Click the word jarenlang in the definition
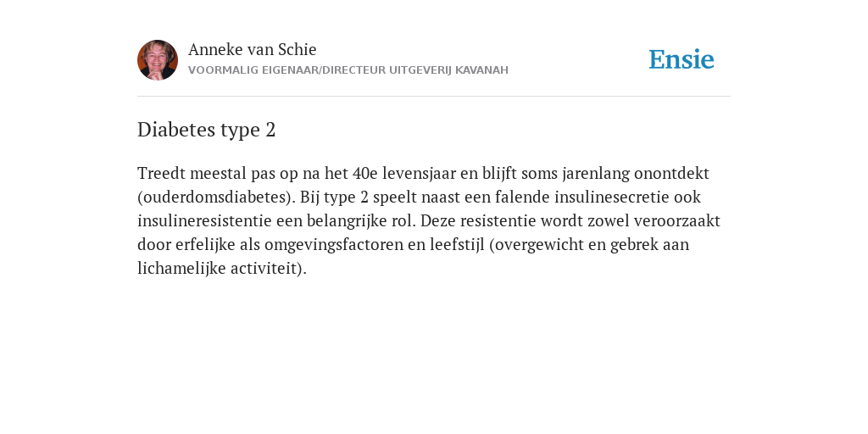The height and width of the screenshot is (434, 868). coord(596,173)
